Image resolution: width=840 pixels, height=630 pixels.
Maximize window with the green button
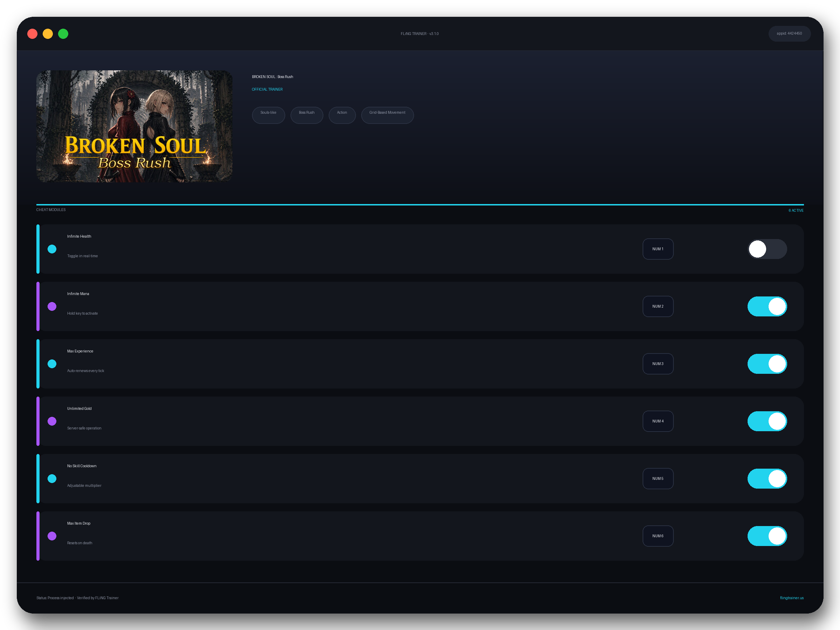click(63, 34)
